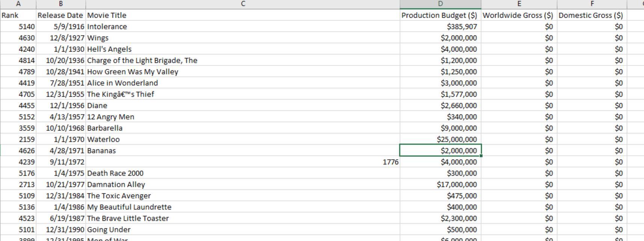Select the Wings title cell
This screenshot has height=241, width=644.
coord(243,38)
